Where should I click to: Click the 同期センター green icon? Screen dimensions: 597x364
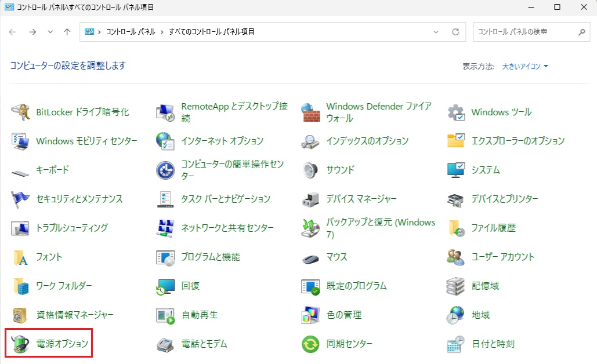pos(311,344)
